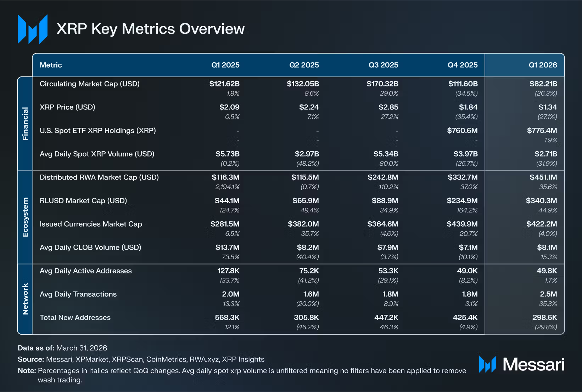Click the "2.5M" daily transactions value
582x392 pixels.
[549, 294]
